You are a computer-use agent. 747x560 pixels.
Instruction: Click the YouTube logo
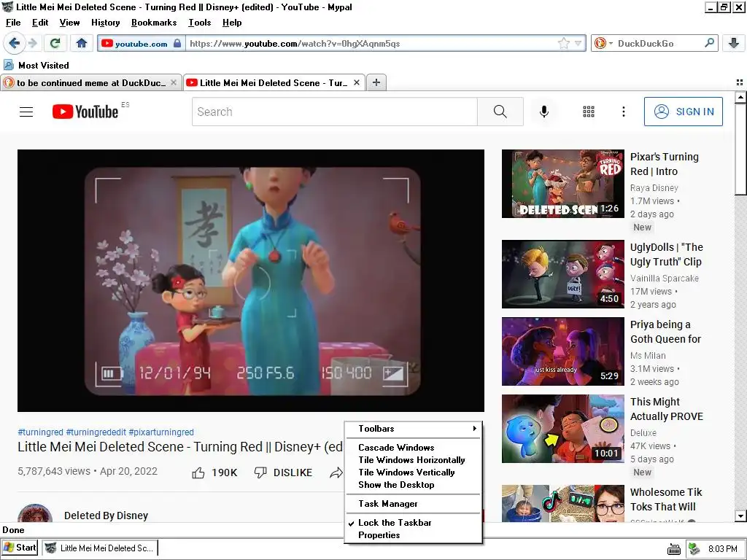[x=85, y=112]
